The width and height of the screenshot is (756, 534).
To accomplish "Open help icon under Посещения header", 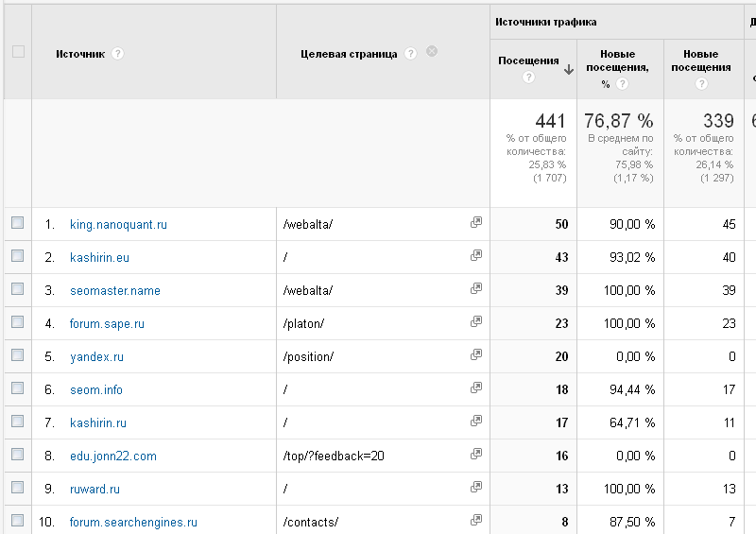I will (x=528, y=77).
